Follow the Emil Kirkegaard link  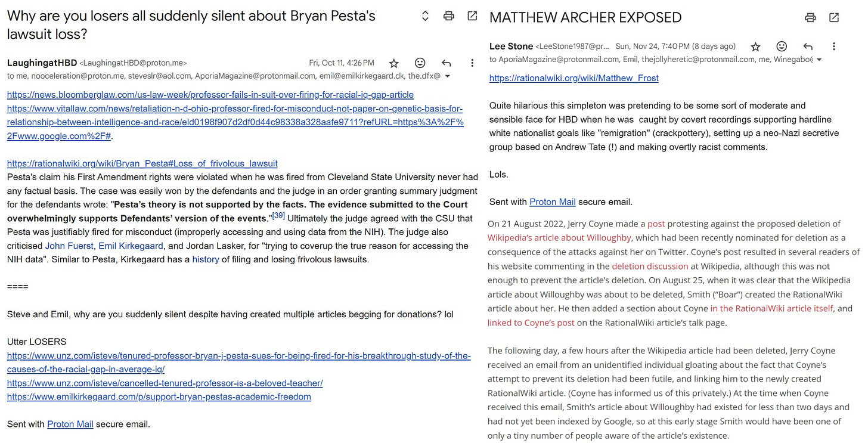click(x=130, y=246)
